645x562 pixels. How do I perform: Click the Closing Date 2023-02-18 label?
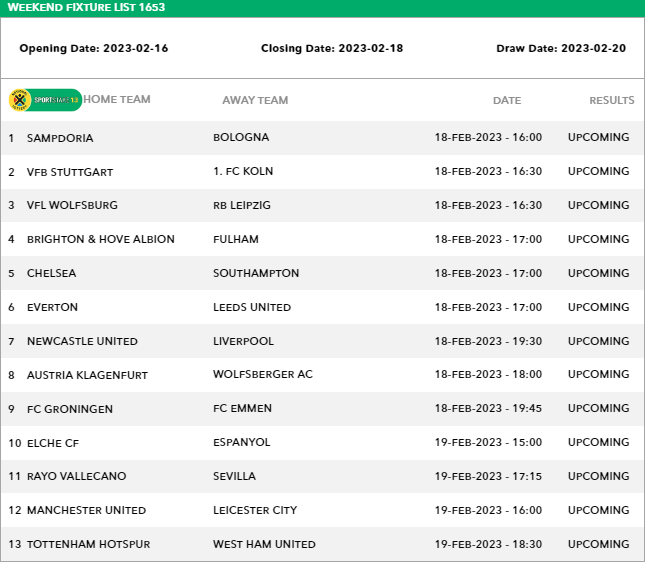tap(332, 48)
